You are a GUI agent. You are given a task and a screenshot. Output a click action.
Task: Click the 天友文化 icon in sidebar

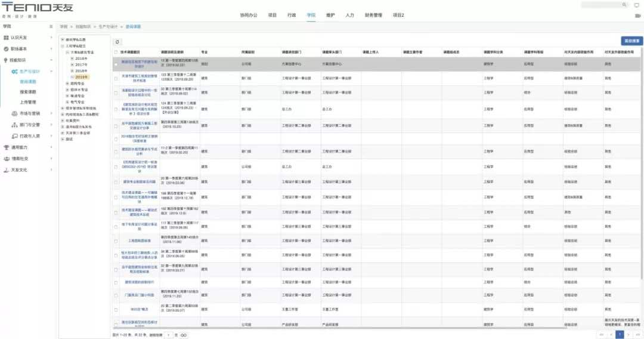coord(6,170)
